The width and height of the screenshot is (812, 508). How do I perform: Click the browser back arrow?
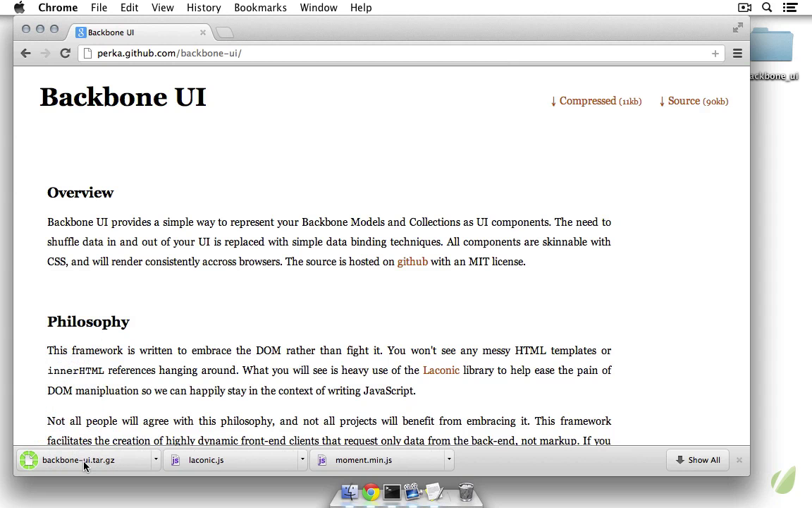26,53
